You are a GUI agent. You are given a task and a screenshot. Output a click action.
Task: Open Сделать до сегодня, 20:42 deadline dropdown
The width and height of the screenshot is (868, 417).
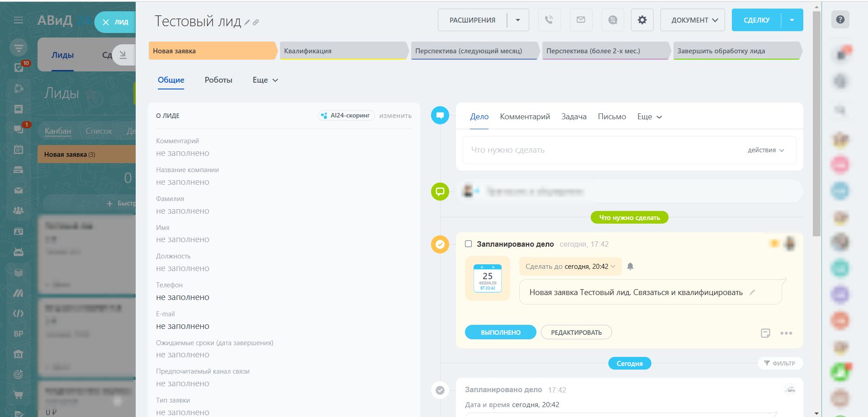tap(570, 267)
